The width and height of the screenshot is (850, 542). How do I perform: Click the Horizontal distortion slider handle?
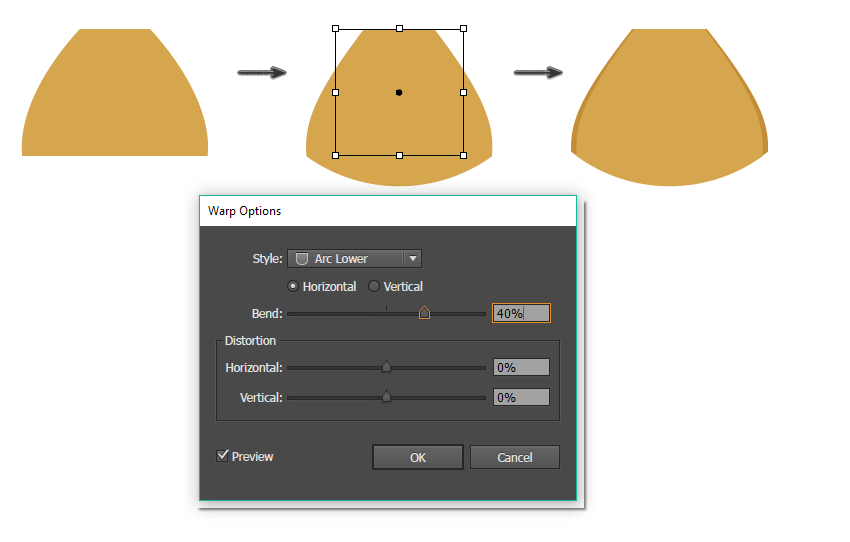pos(386,367)
